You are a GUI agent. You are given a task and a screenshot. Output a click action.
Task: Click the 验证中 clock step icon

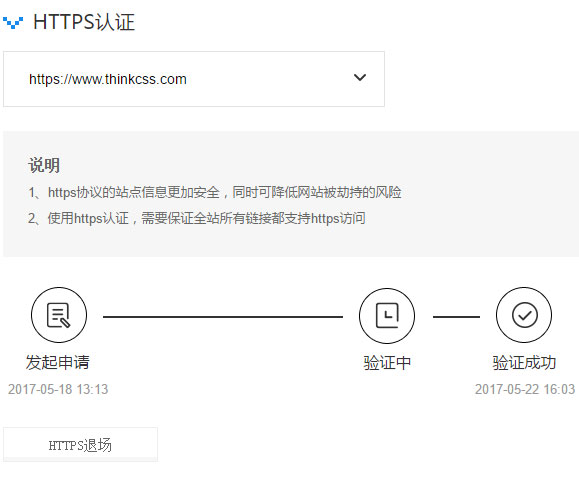point(387,316)
